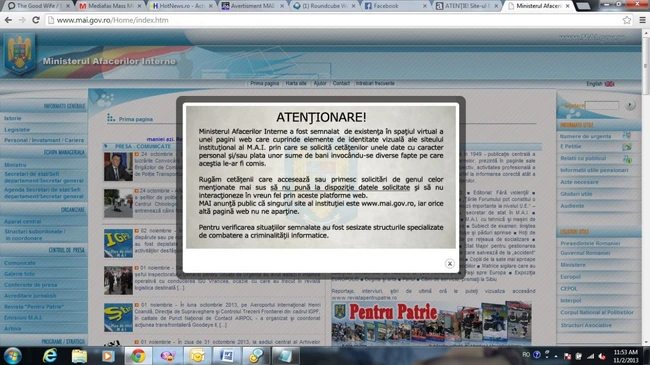
Task: Go back using the browser back arrow
Action: click(x=8, y=20)
